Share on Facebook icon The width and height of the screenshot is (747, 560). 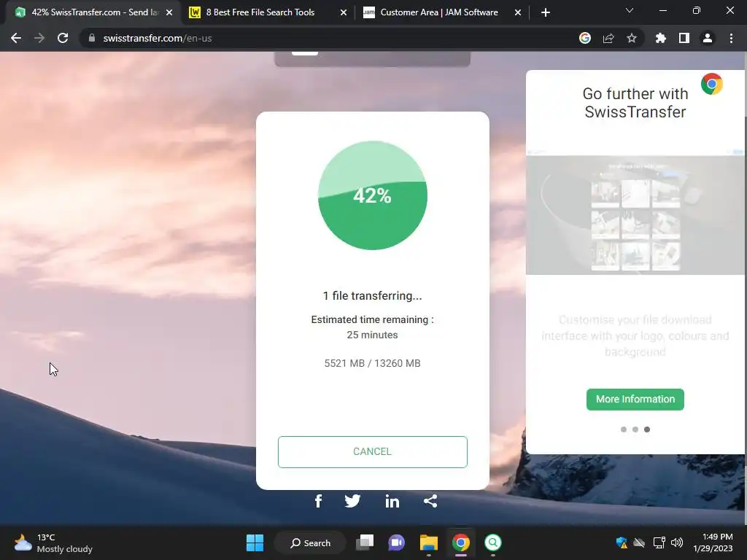tap(318, 501)
